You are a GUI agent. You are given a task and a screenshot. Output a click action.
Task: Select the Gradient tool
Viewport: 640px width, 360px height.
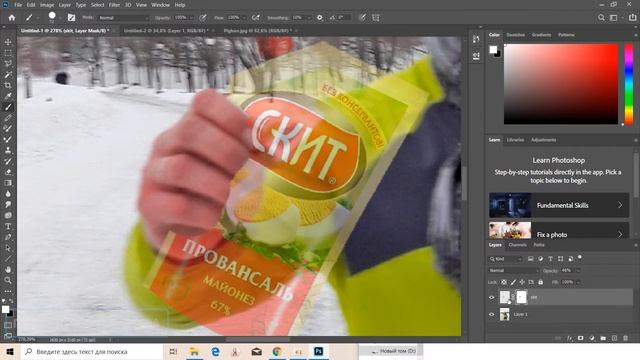point(8,183)
